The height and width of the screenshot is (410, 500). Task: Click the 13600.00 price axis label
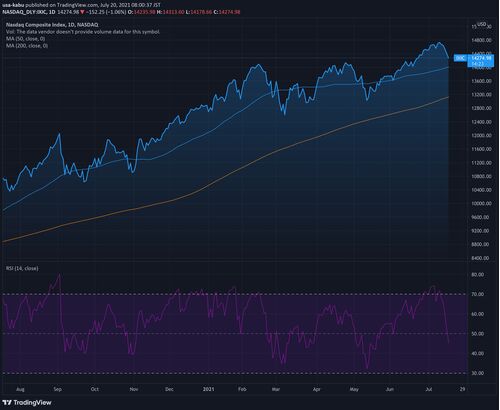tap(481, 81)
